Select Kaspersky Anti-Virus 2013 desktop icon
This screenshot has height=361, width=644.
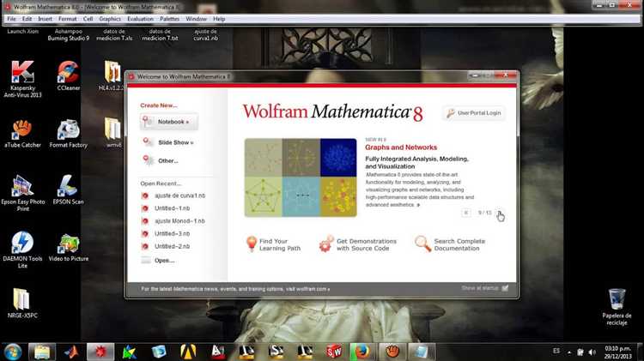(x=22, y=79)
